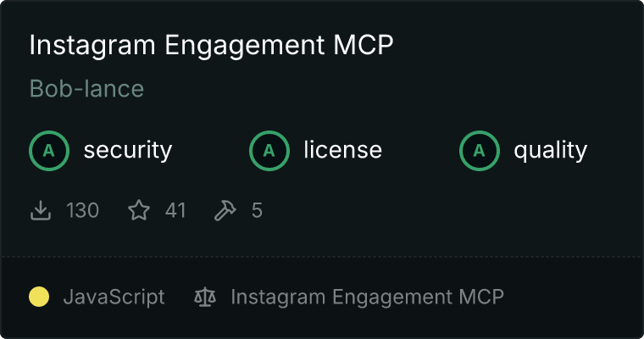
Task: Click the star icon
Action: 139,210
